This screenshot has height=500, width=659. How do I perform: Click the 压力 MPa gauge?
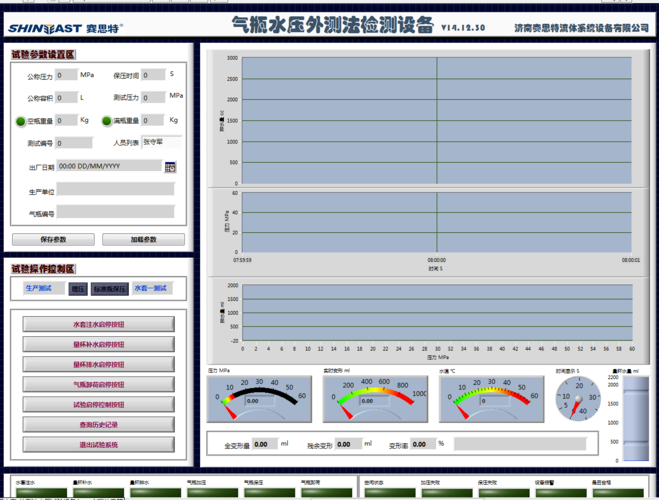pos(259,399)
